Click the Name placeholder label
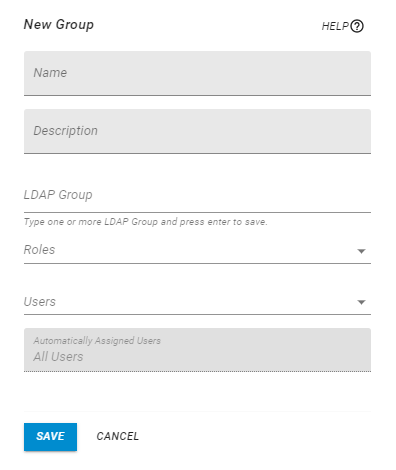Viewport: 396px width, 470px height. pyautogui.click(x=50, y=73)
